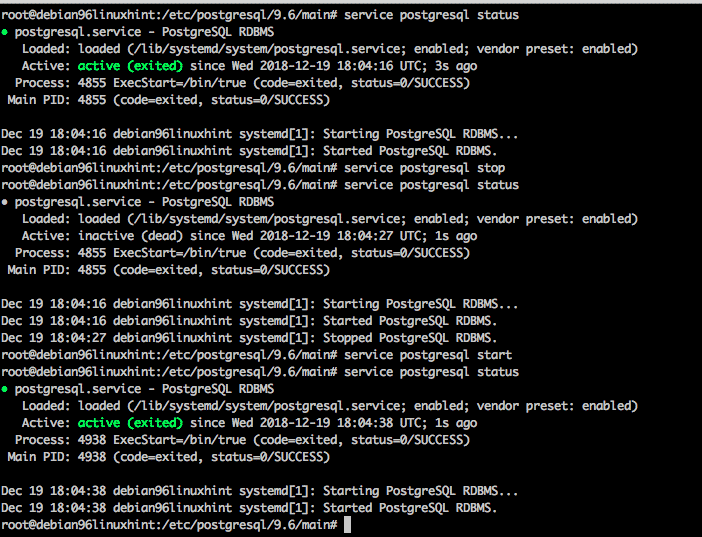This screenshot has width=702, height=537.
Task: Click the "Main PID: 4938" line
Action: click(x=168, y=457)
